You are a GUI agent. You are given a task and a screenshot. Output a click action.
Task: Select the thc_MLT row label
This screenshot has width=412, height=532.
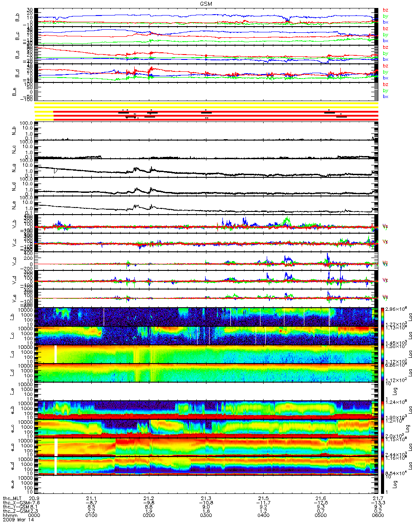pyautogui.click(x=11, y=498)
